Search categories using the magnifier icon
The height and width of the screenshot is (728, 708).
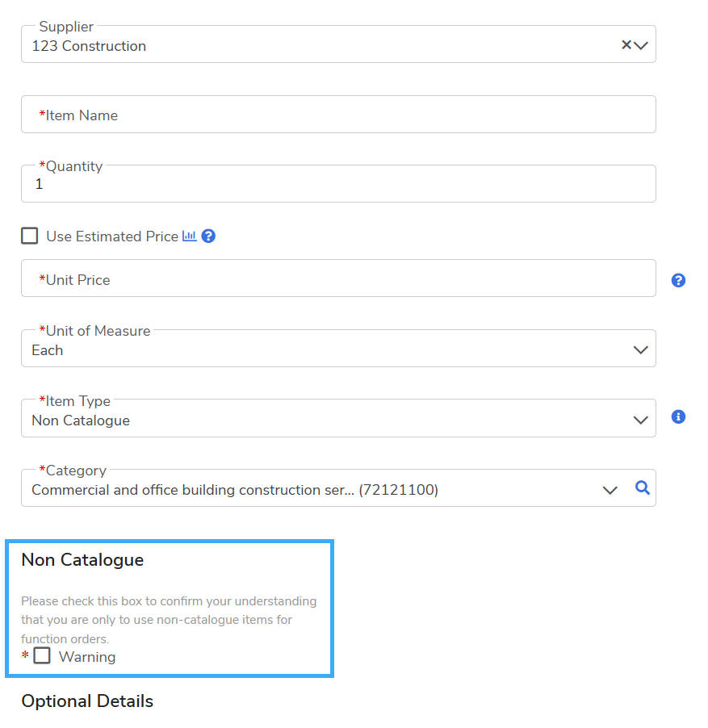(643, 487)
